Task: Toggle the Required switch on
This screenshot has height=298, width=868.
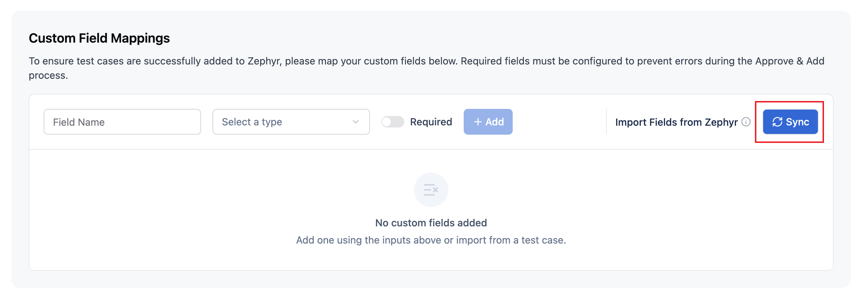Action: point(392,122)
